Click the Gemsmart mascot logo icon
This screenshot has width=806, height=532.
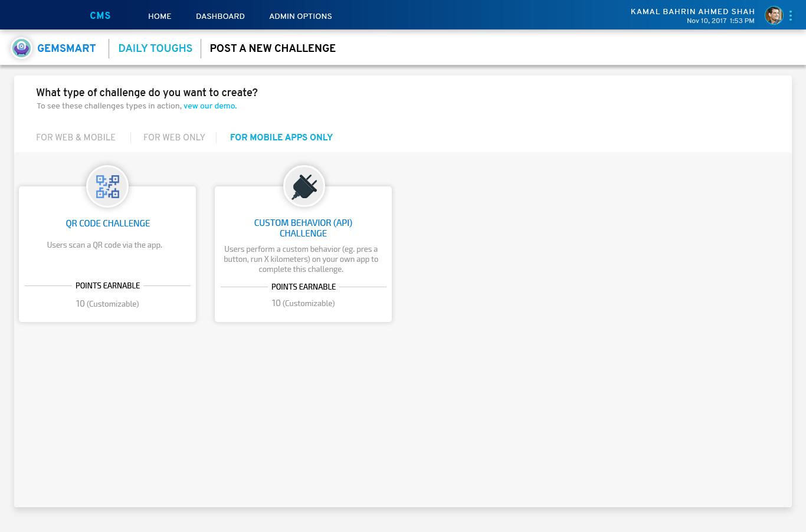(21, 48)
